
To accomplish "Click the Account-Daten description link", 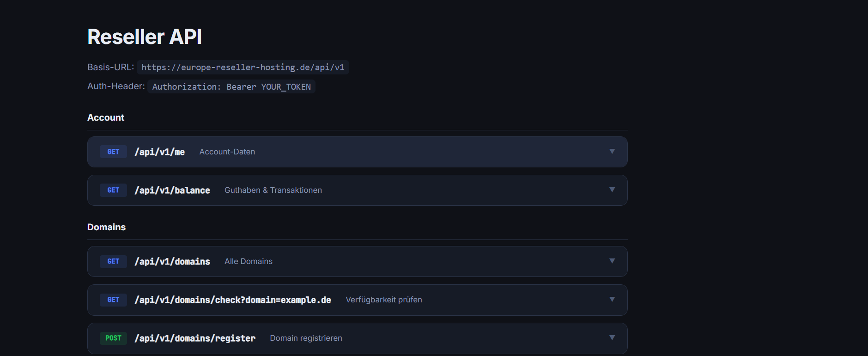I will click(x=227, y=152).
